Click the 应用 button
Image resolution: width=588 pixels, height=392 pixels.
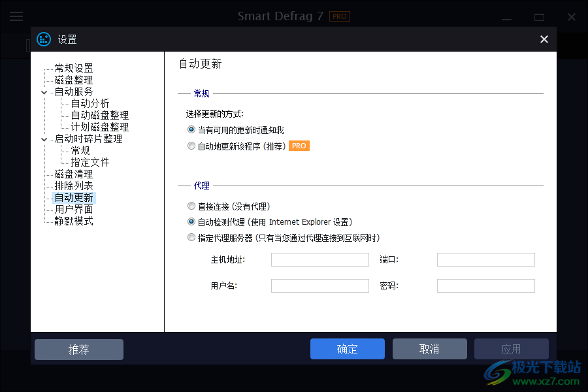pyautogui.click(x=511, y=349)
